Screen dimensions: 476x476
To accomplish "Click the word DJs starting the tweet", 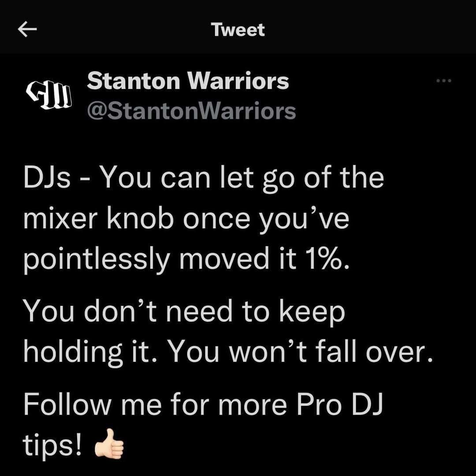I will tap(47, 178).
